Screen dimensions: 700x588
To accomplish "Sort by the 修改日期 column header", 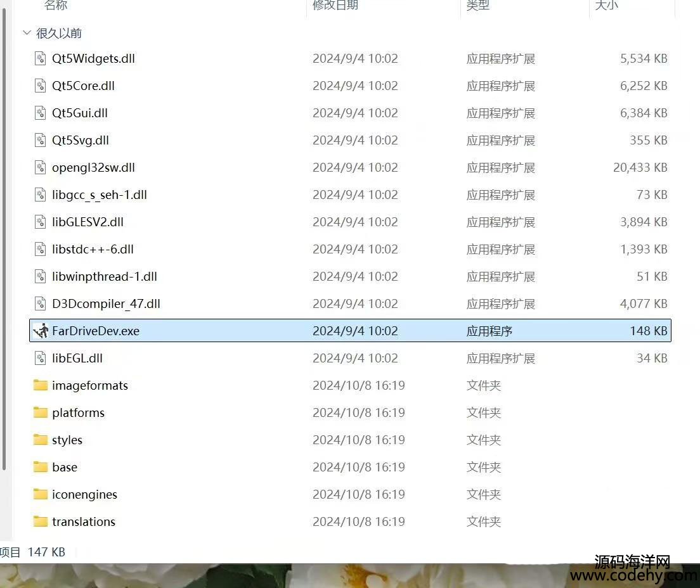I will tap(335, 5).
